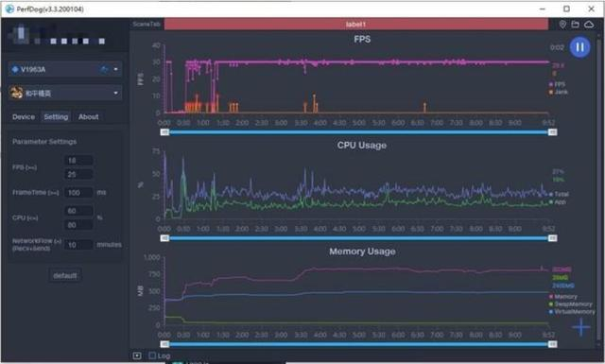605x364 pixels.
Task: Click left handle of CPU Usage range slider
Action: click(164, 238)
